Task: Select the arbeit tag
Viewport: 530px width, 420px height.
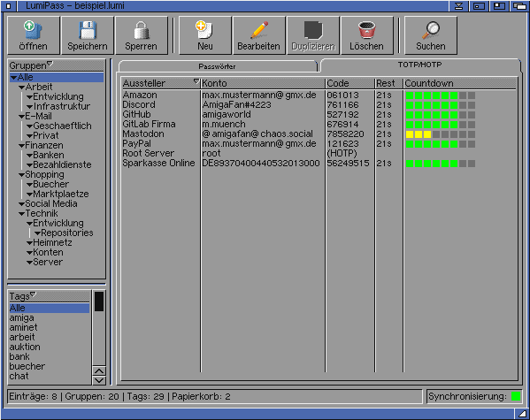Action: (x=50, y=337)
